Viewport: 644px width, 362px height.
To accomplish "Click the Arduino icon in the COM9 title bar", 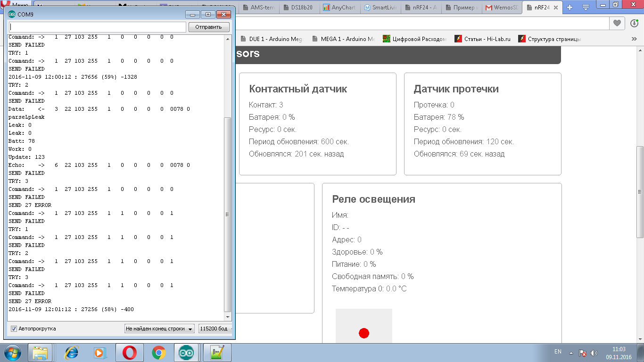I will tap(11, 14).
